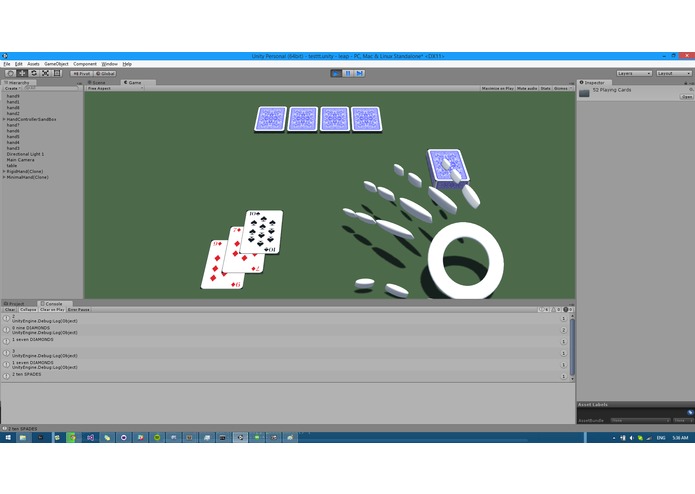Screen dimensions: 695x494
Task: Click the Pause button in toolbar
Action: click(348, 73)
